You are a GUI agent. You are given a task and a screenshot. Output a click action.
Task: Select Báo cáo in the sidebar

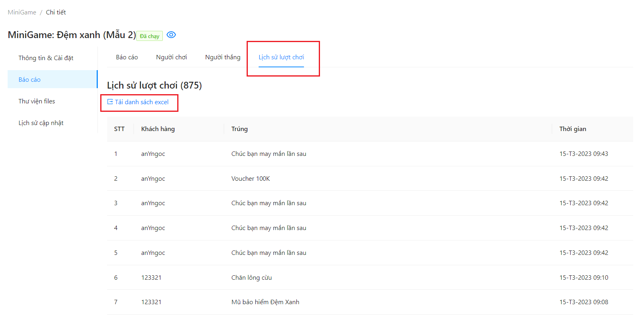coord(30,79)
